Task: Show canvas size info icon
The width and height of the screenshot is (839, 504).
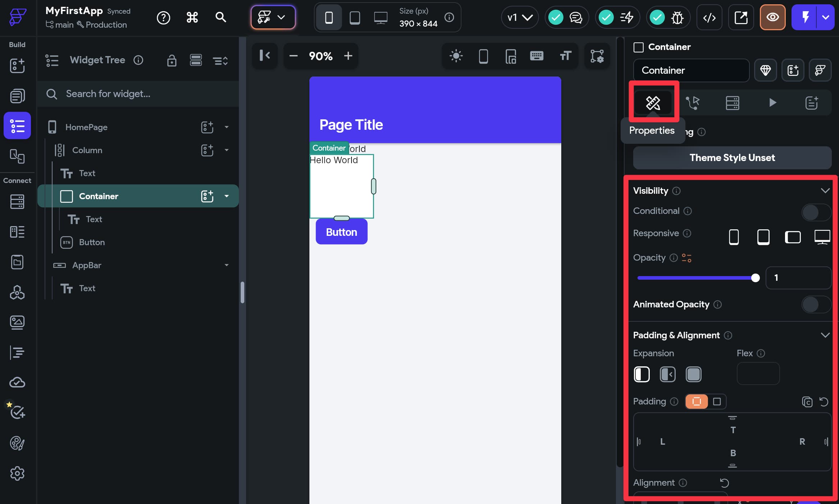Action: coord(449,17)
